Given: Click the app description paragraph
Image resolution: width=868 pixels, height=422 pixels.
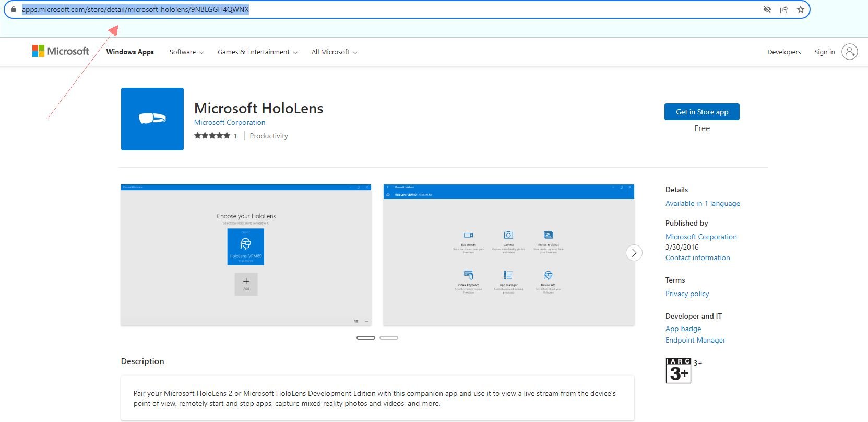Looking at the screenshot, I should [375, 398].
